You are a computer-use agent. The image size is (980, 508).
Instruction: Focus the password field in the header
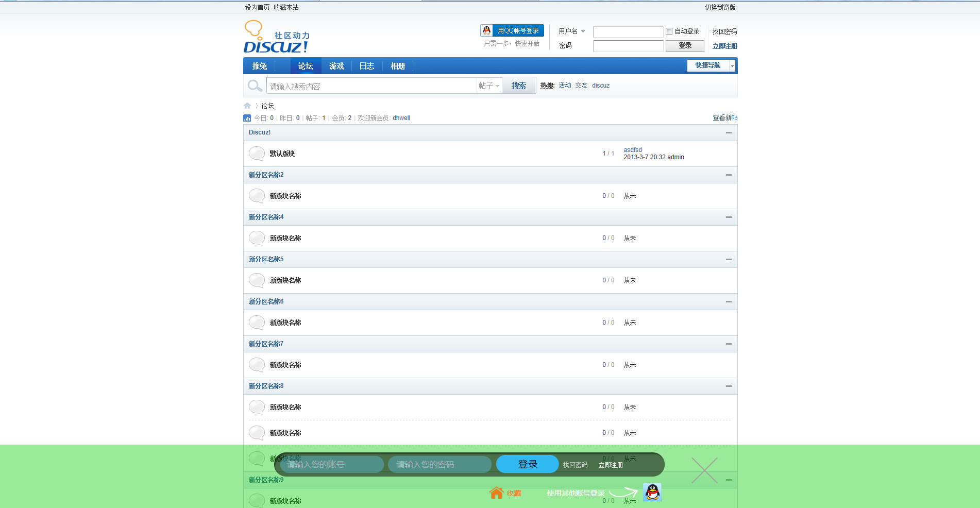tap(628, 46)
